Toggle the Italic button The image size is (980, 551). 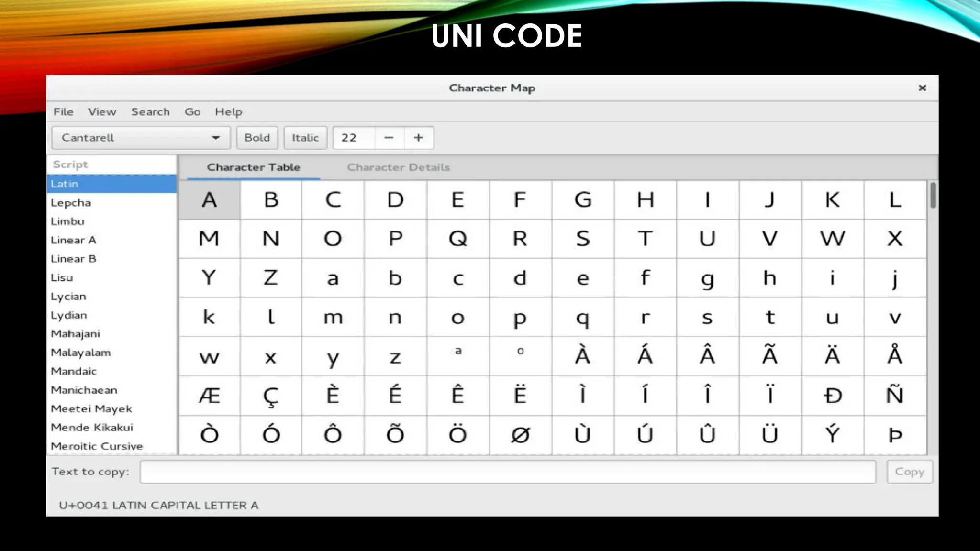305,138
